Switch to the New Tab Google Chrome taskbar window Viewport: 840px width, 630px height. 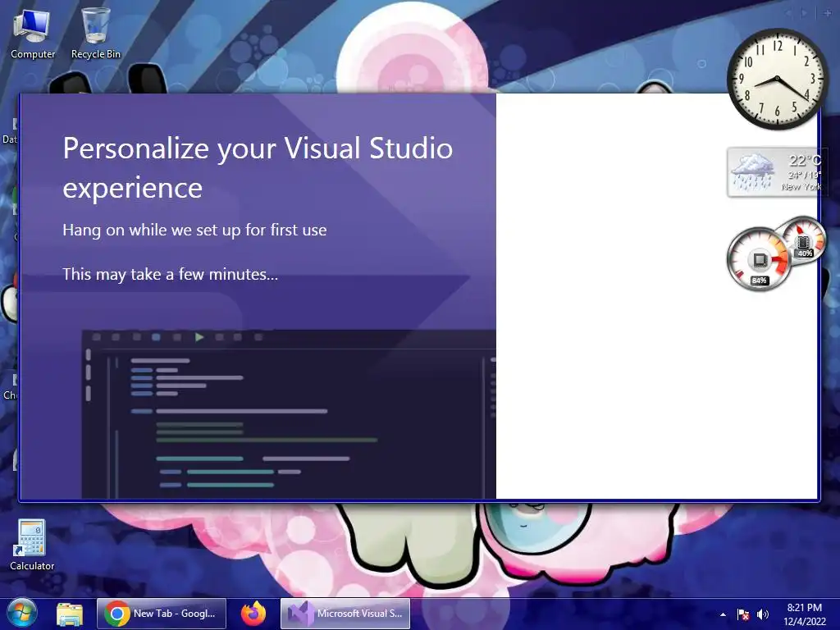162,614
